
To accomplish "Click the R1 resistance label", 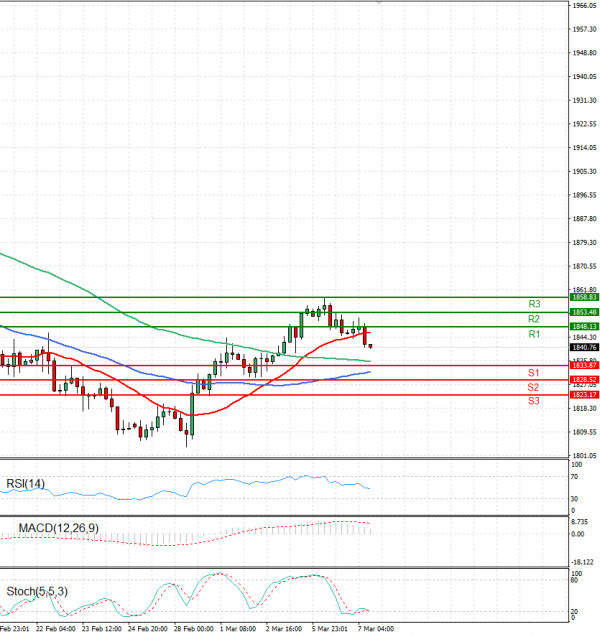I will [x=534, y=334].
